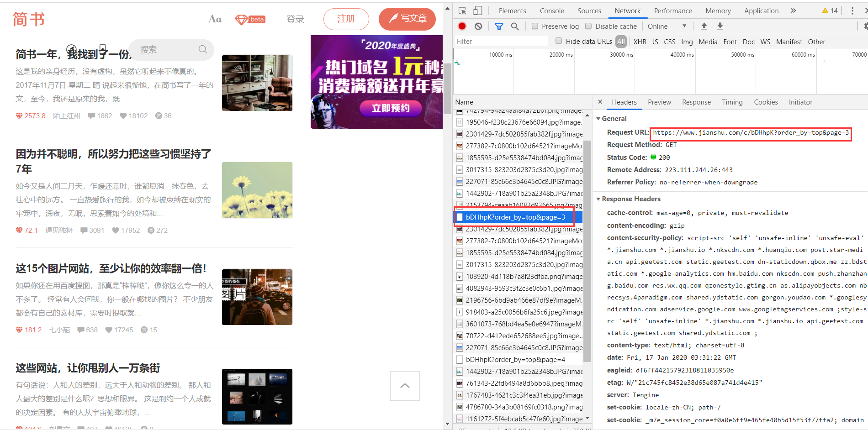Close the request details panel
The height and width of the screenshot is (430, 868).
coord(600,102)
